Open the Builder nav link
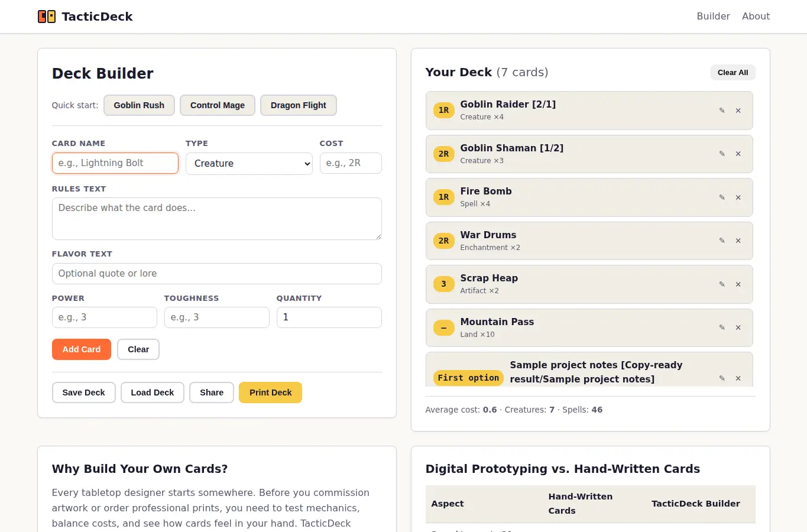 (713, 17)
